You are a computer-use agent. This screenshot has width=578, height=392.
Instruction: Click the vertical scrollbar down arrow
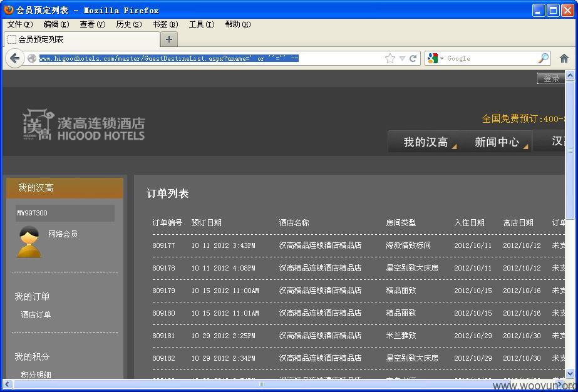click(570, 373)
